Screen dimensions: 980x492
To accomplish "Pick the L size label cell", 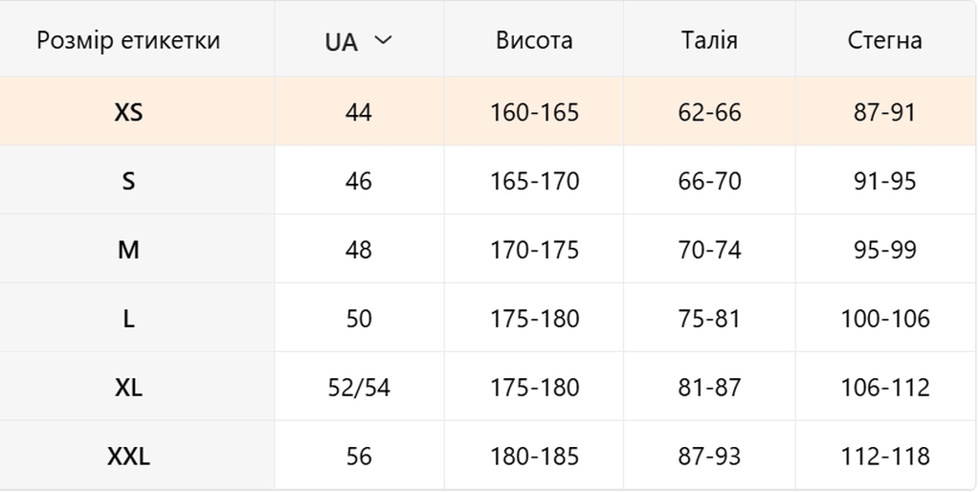I will [x=137, y=318].
